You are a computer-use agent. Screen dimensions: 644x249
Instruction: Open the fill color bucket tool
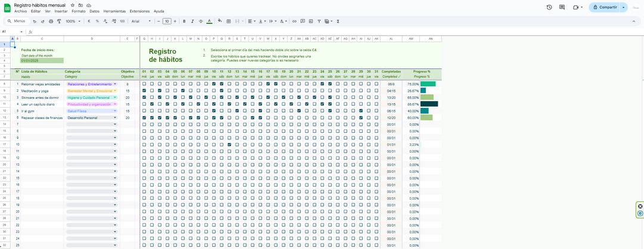[220, 21]
